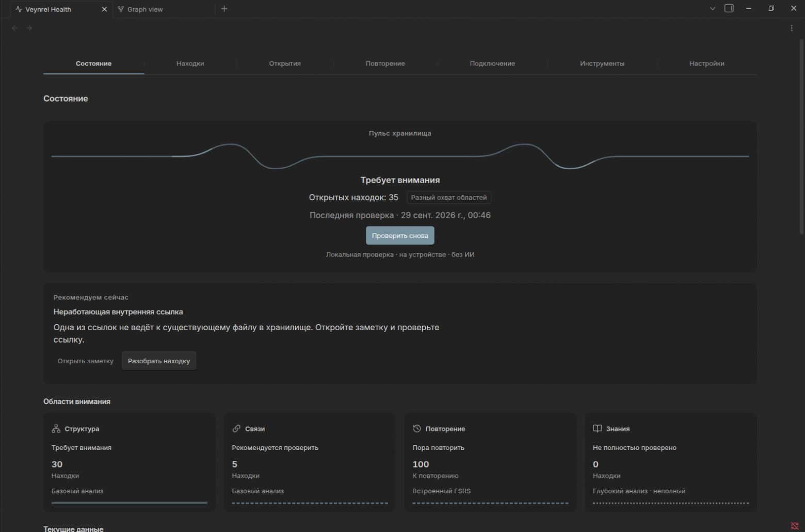Click the Пульс хранилища title
Viewport: 805px width, 532px height.
pos(400,134)
